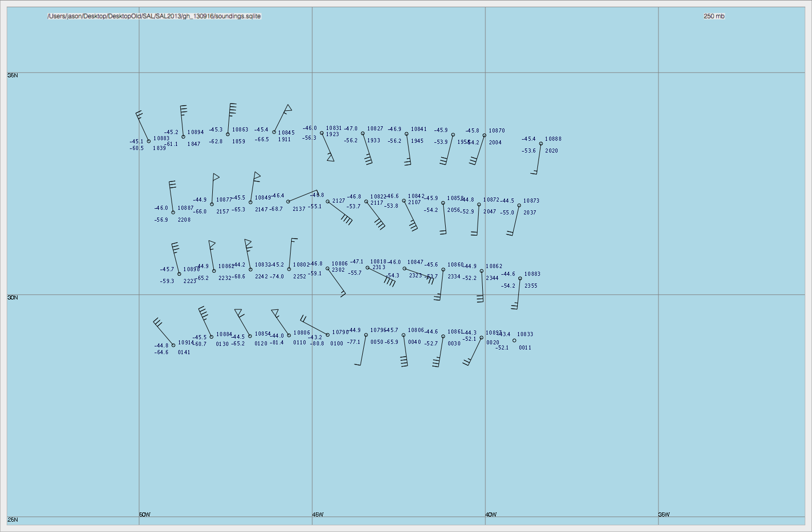Select the height value 10827

coord(375,129)
